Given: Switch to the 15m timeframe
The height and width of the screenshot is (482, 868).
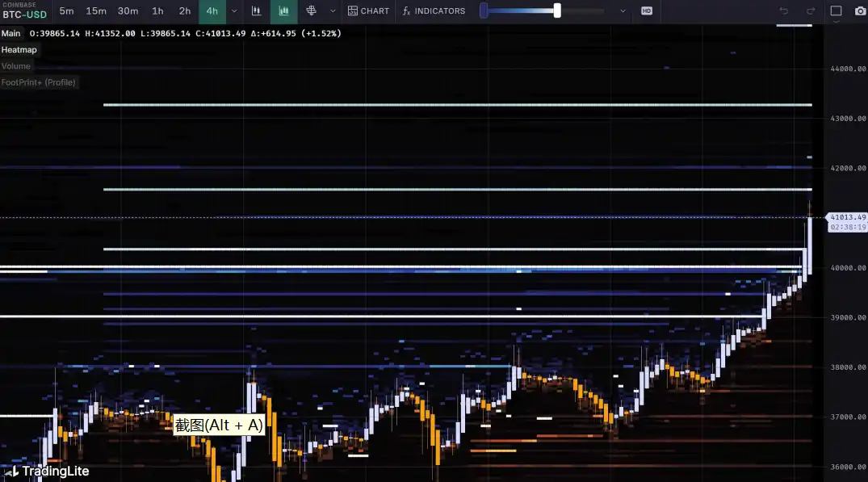Looking at the screenshot, I should pos(96,11).
